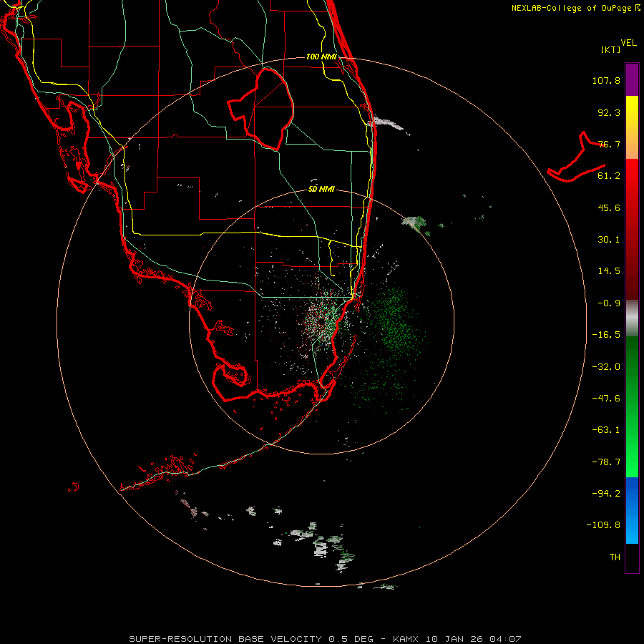Click the SUPER-RESOLUTION BASE VELOCITY caption

pos(251,639)
